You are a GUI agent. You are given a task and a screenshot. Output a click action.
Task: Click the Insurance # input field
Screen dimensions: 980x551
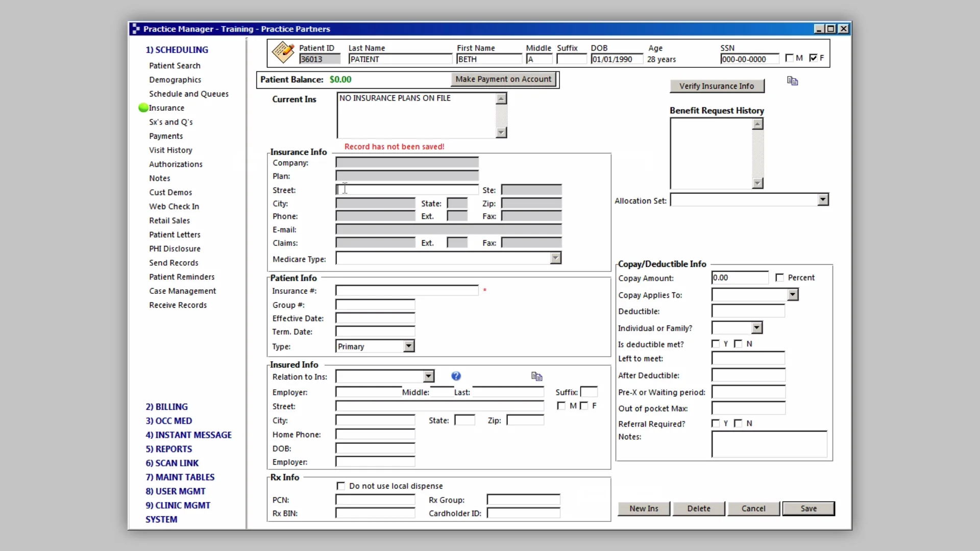406,291
